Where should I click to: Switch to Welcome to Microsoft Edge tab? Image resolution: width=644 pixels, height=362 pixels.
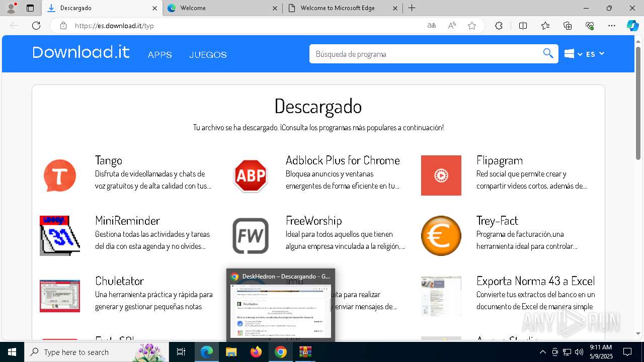tap(343, 8)
